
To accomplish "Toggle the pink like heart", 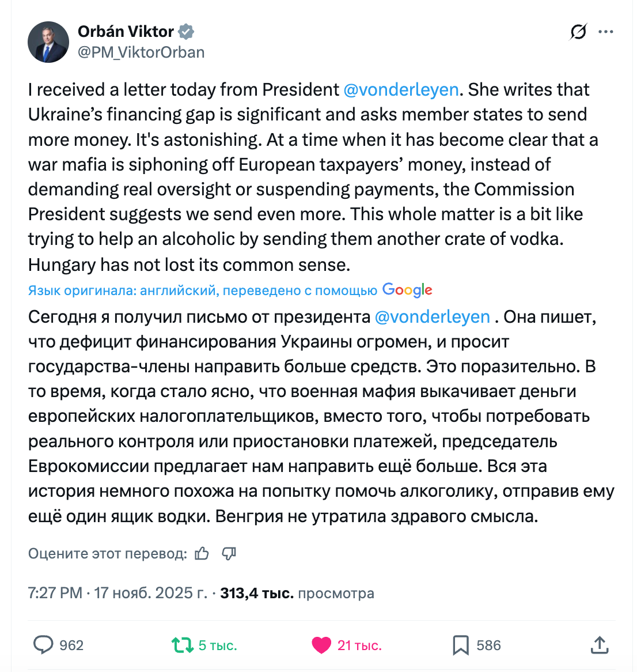I will [x=321, y=645].
